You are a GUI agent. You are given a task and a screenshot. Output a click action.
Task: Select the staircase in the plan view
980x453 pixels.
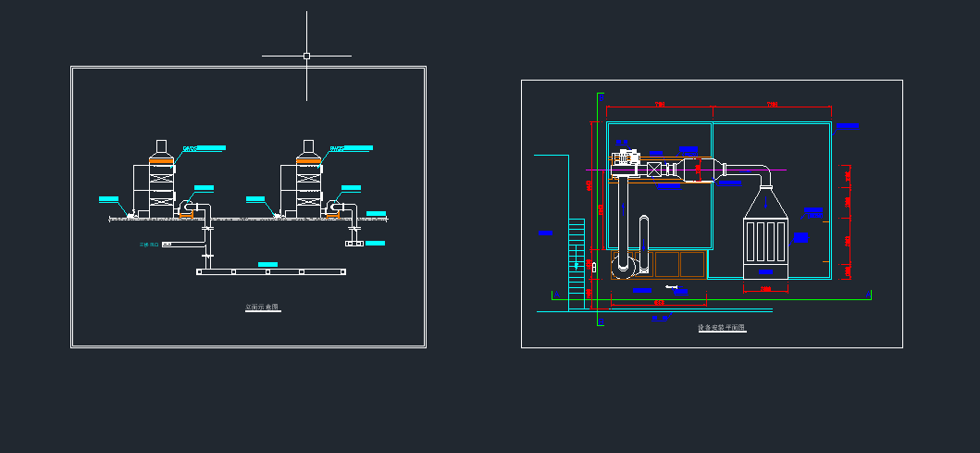(577, 264)
